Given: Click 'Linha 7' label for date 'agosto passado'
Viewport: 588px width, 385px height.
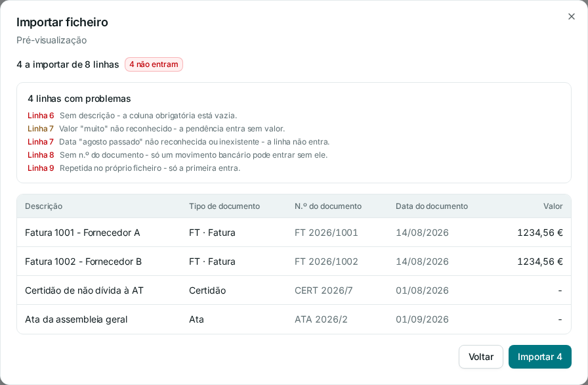Looking at the screenshot, I should click(x=41, y=142).
